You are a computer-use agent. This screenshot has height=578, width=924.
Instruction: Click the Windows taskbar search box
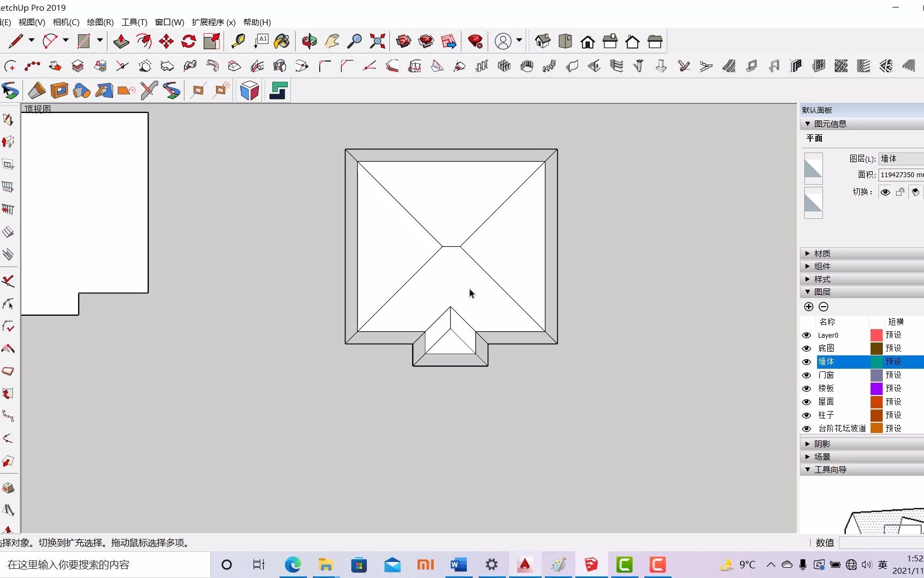point(105,565)
